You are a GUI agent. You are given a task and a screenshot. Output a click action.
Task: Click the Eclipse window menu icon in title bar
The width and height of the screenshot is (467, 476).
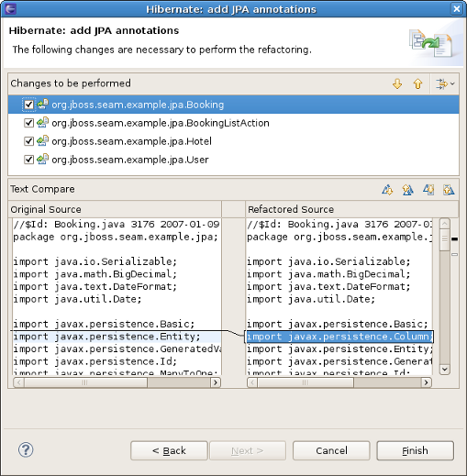(x=10, y=9)
